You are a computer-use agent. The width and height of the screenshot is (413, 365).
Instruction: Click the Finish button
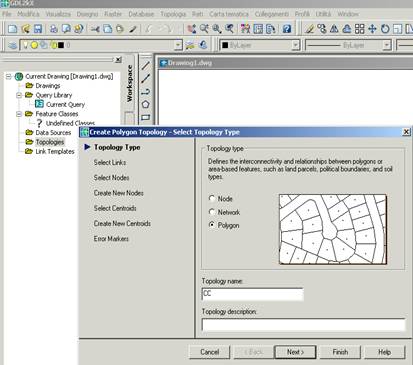340,352
